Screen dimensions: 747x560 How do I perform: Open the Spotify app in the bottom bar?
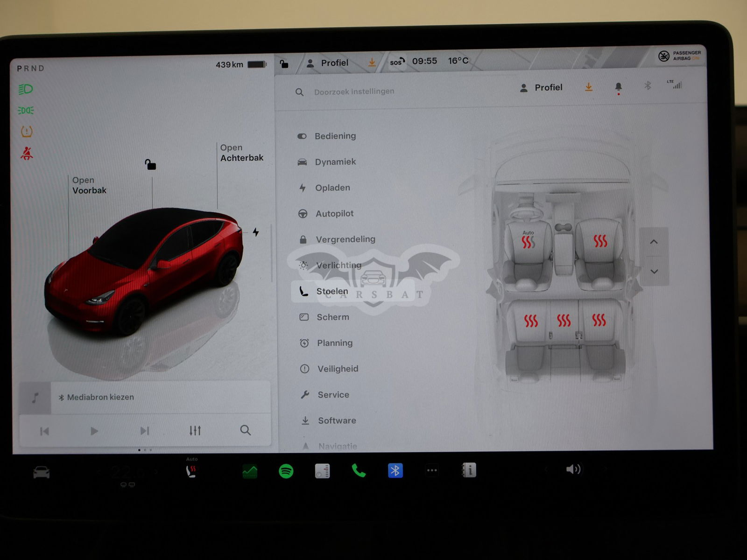coord(286,471)
